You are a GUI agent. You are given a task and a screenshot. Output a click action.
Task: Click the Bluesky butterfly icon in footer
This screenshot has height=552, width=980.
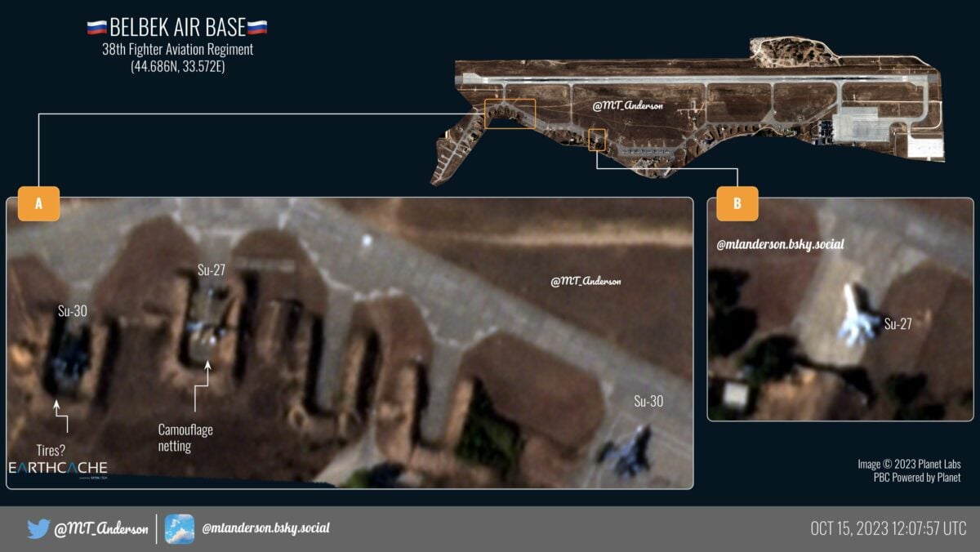click(180, 528)
